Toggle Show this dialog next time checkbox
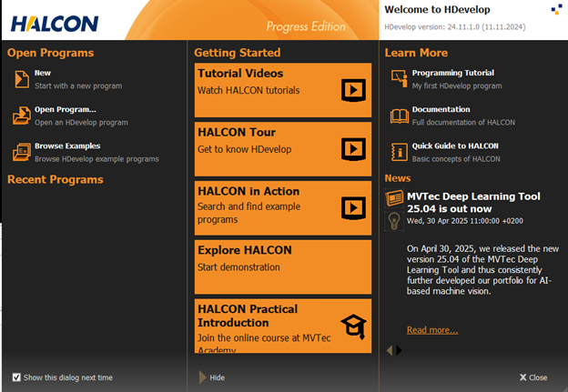The height and width of the screenshot is (392, 568). click(x=16, y=377)
